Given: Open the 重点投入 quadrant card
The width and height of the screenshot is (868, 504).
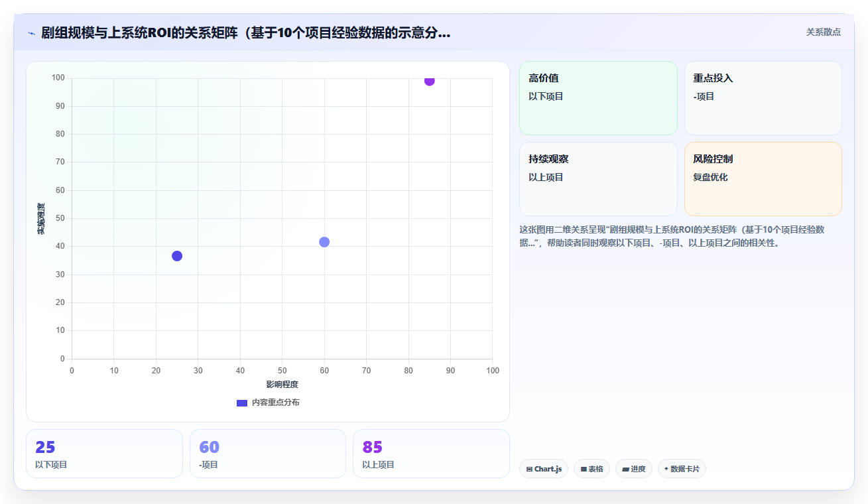Looking at the screenshot, I should click(x=763, y=98).
